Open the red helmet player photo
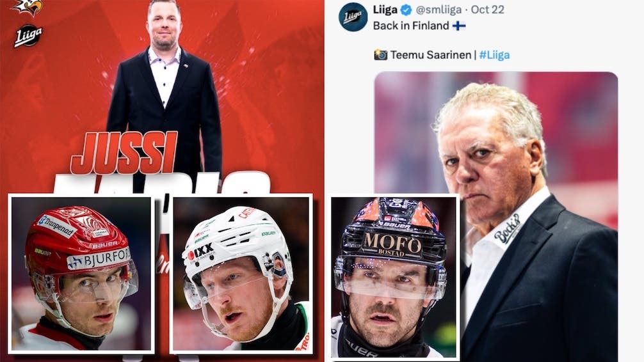644x362 pixels. point(81,274)
